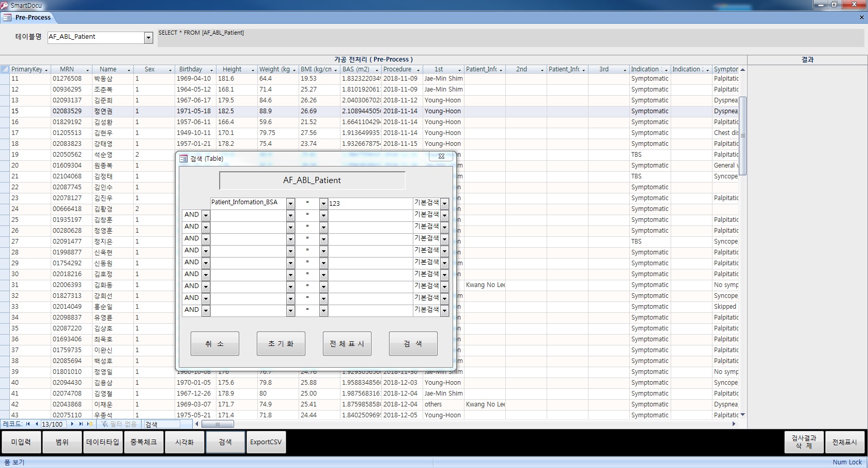Image resolution: width=868 pixels, height=468 pixels.
Task: Click the 검색 button in search dialog
Action: [x=413, y=344]
